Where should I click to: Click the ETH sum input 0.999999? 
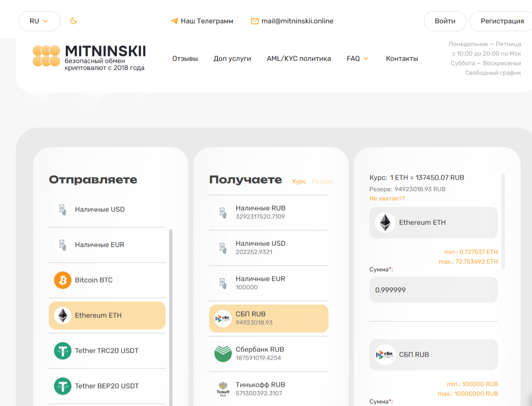pos(434,290)
